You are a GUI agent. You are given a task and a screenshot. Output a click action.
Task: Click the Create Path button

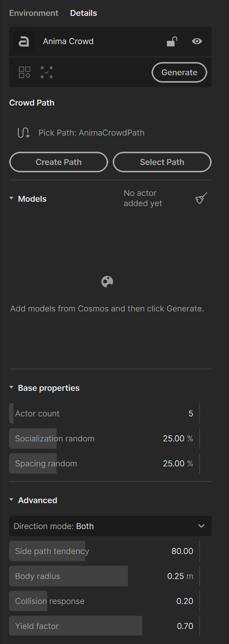pyautogui.click(x=59, y=162)
